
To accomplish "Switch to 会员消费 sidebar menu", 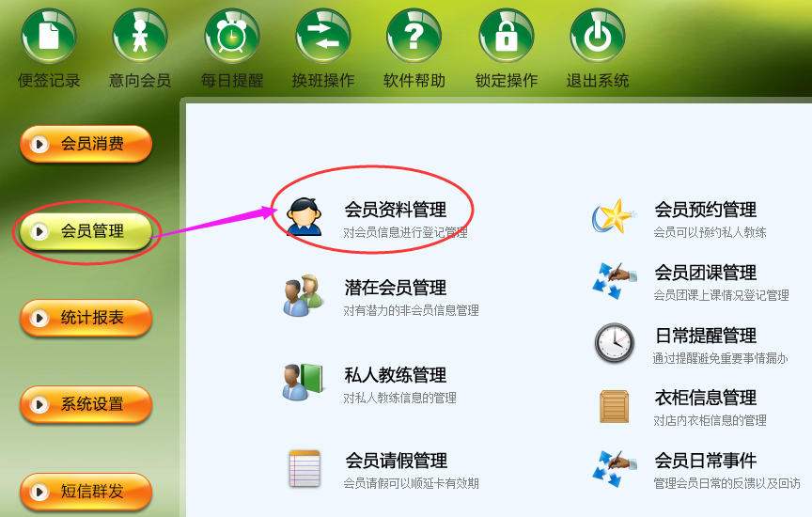I will (x=86, y=144).
